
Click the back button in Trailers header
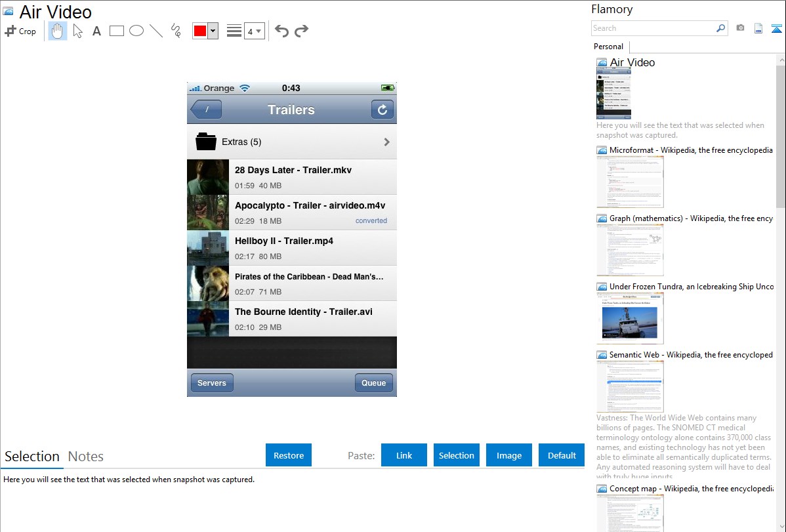click(206, 110)
